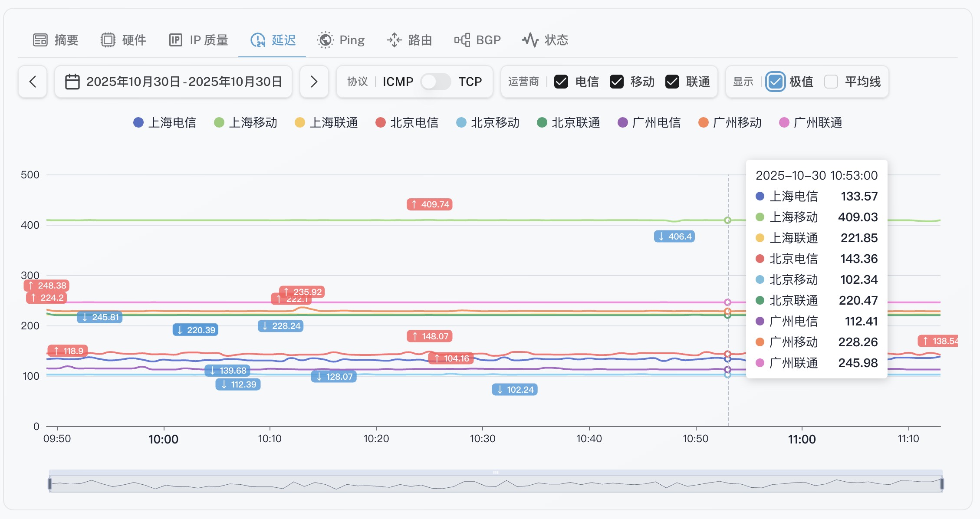Click the 路由 routing arrows icon

(x=394, y=40)
